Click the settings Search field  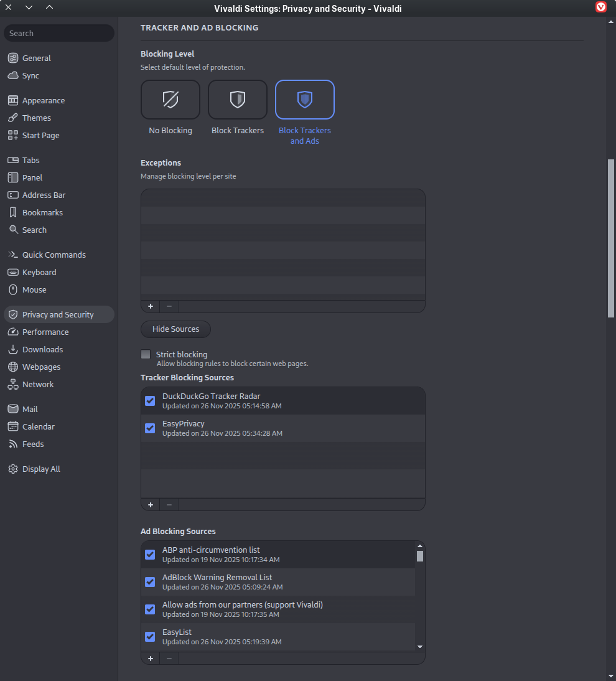click(59, 33)
